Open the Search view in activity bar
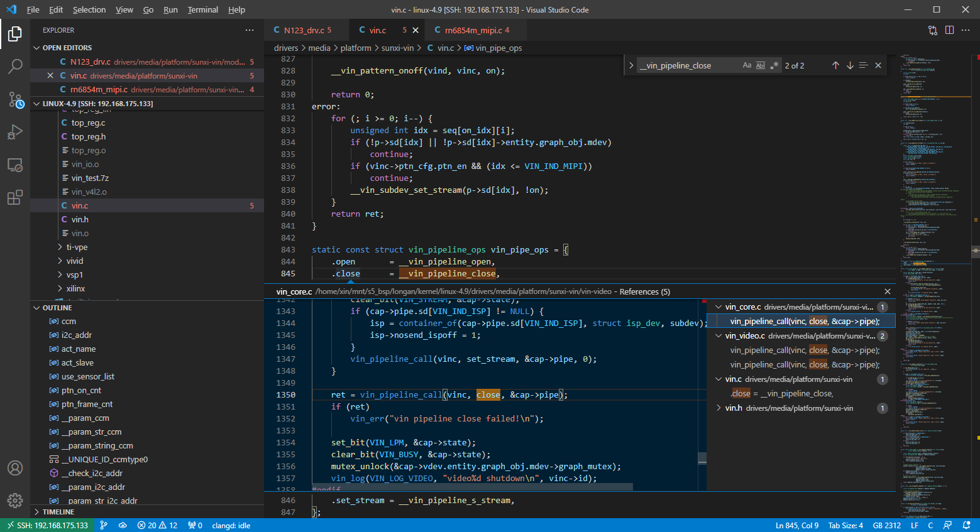 click(15, 67)
